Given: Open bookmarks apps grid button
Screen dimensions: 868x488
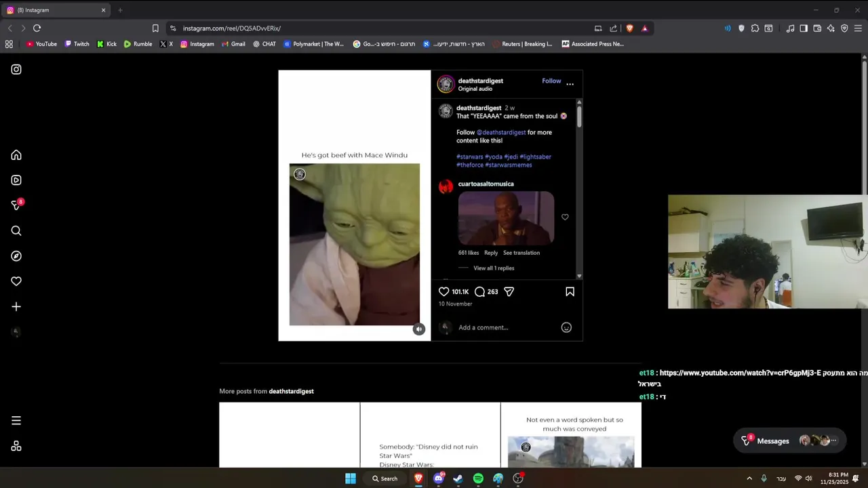Looking at the screenshot, I should point(9,44).
